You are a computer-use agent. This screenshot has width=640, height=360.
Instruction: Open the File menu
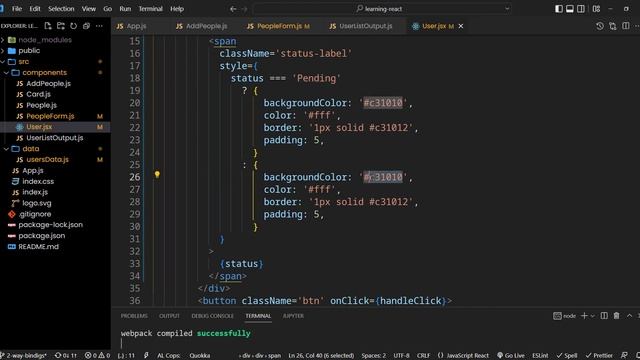(x=17, y=9)
